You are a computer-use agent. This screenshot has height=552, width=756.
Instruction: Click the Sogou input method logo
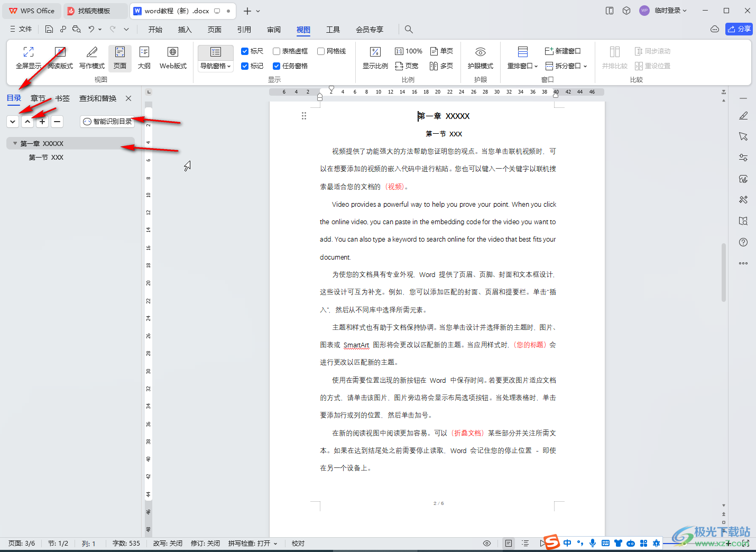coord(552,542)
